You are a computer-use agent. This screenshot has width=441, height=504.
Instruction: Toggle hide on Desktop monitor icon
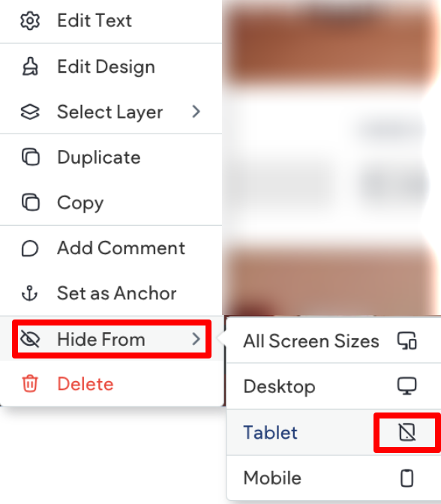pos(407,386)
